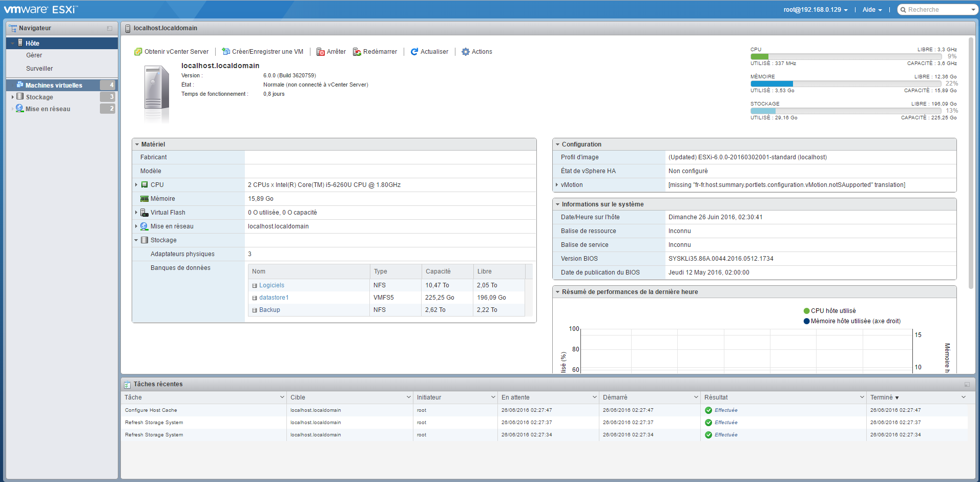
Task: Click the Actions gear icon
Action: [x=465, y=52]
